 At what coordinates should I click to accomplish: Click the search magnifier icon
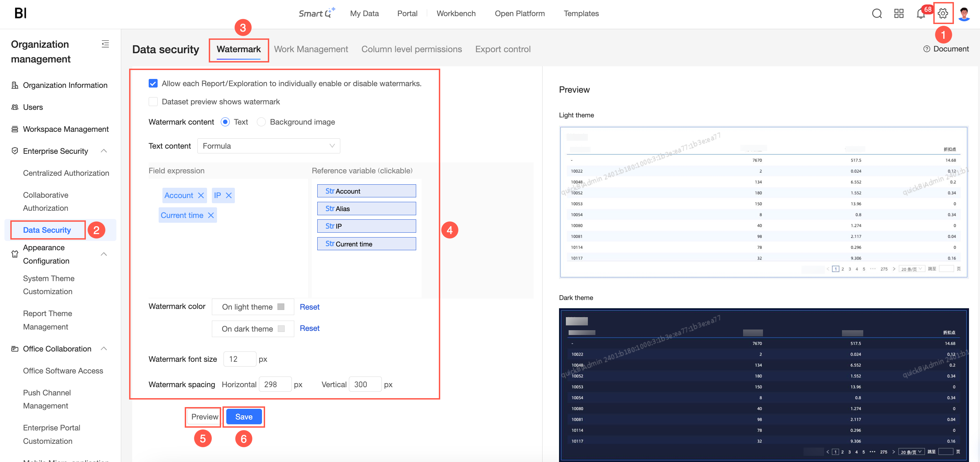tap(877, 14)
